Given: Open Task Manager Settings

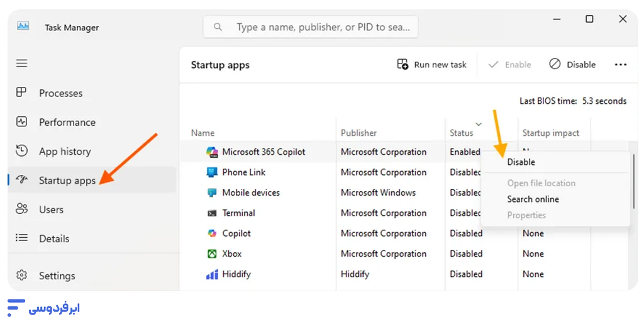Looking at the screenshot, I should (57, 276).
